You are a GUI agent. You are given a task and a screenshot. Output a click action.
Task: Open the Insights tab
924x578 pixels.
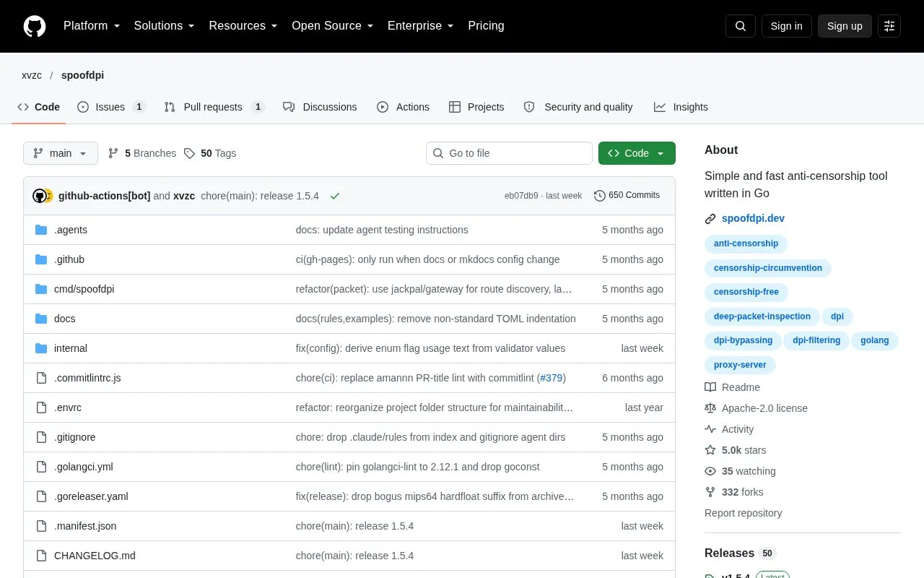point(681,107)
